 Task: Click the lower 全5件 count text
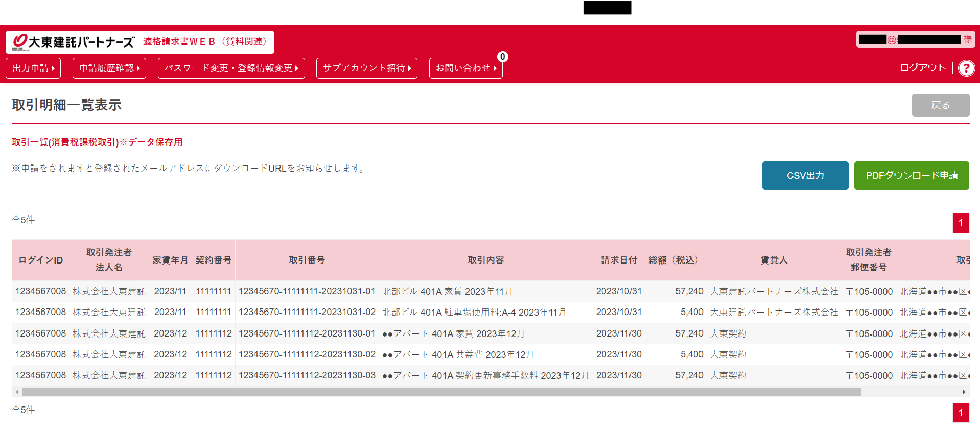tap(24, 410)
